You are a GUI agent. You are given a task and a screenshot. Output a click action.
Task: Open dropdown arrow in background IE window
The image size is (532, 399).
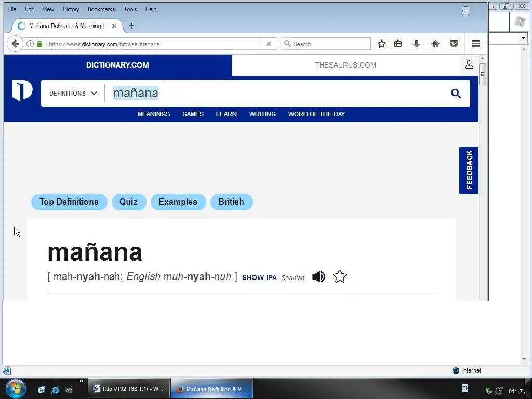[x=524, y=38]
